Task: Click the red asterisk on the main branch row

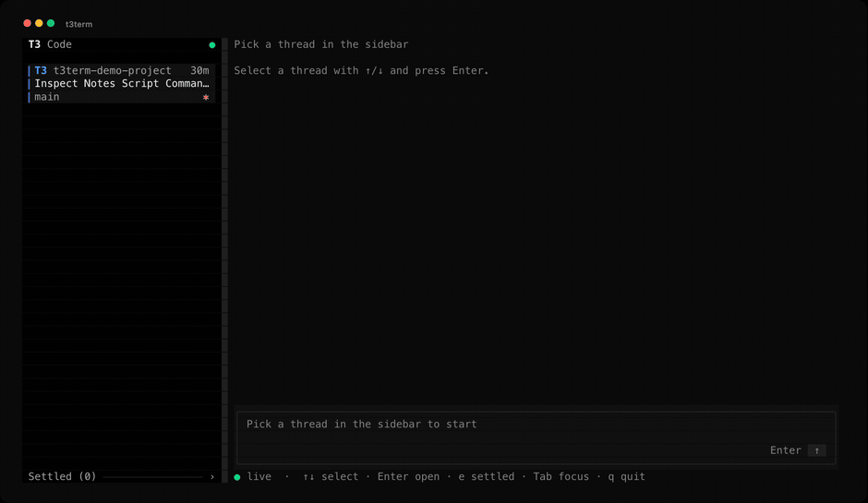Action: (x=206, y=97)
